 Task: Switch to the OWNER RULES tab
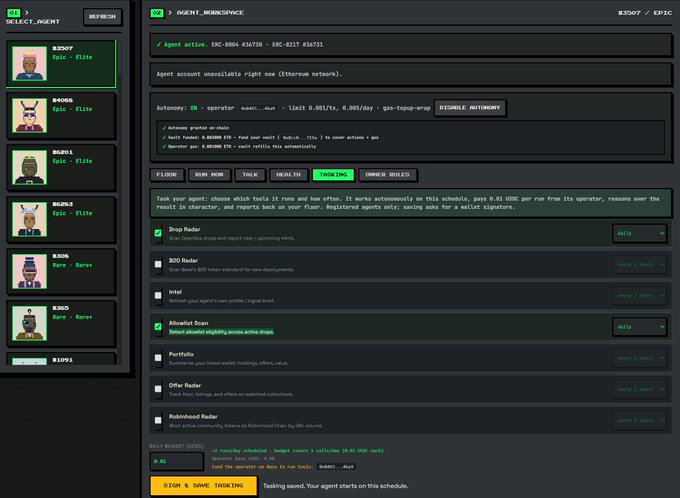(x=388, y=174)
